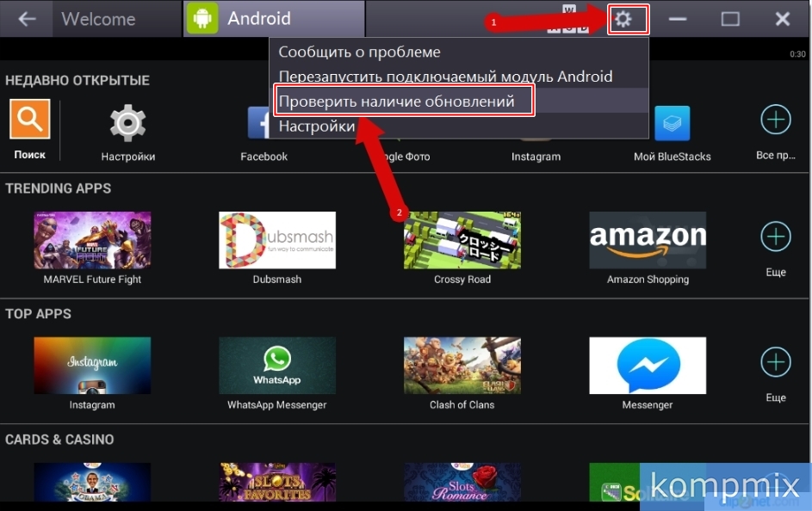Close the BlueStacks window
Image resolution: width=812 pixels, height=511 pixels.
[x=783, y=19]
